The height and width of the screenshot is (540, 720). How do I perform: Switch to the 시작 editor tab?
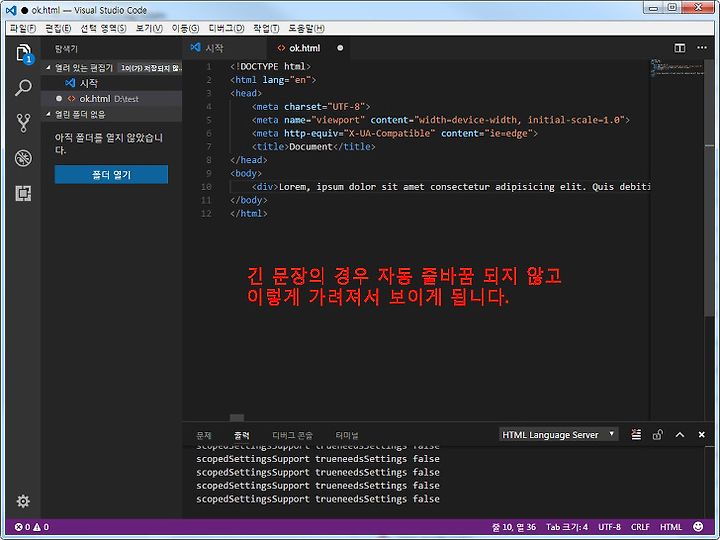(x=225, y=48)
